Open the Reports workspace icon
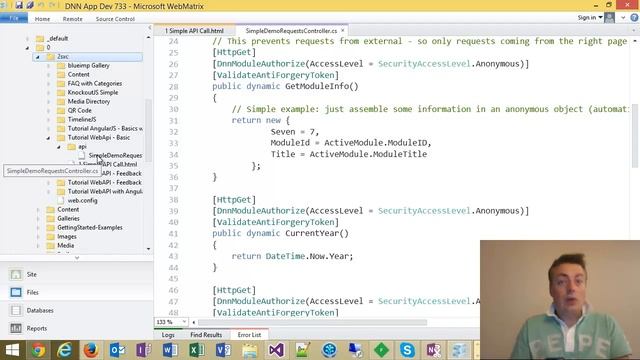640x360 pixels. pyautogui.click(x=16, y=328)
